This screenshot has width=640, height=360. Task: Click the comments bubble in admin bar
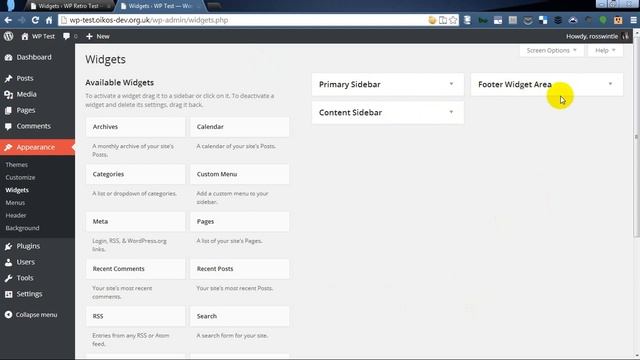point(67,36)
